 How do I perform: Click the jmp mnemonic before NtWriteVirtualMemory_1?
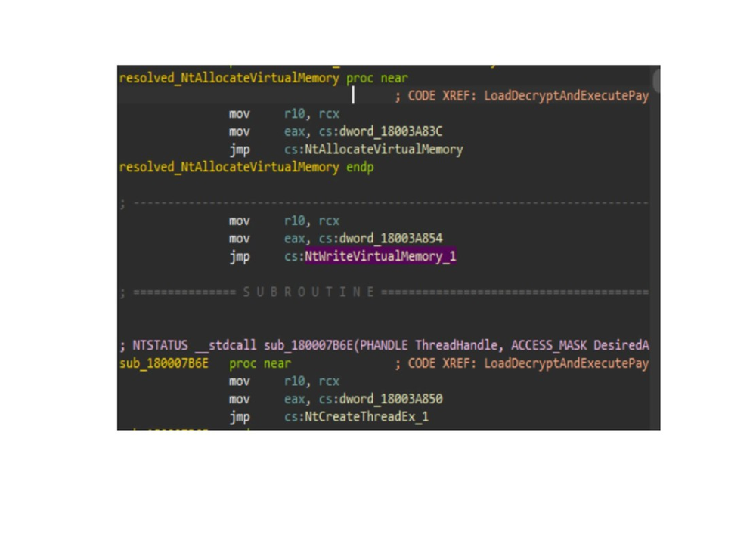coord(239,256)
